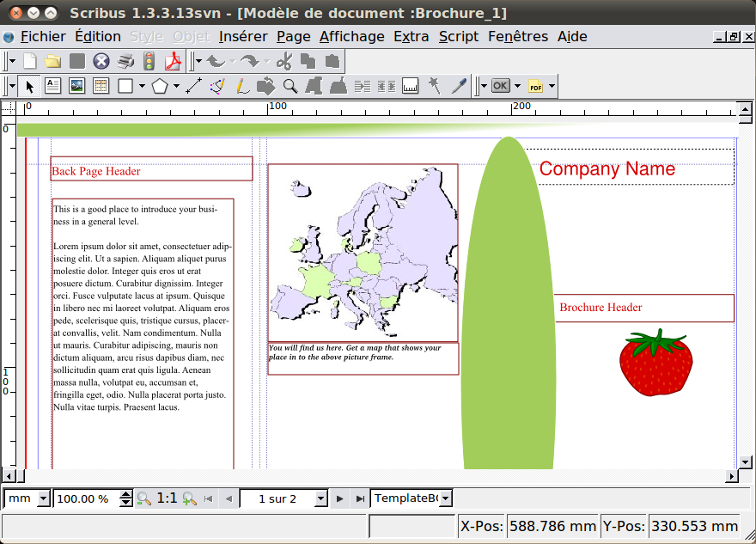
Task: Select the Image Frame tool
Action: (76, 86)
